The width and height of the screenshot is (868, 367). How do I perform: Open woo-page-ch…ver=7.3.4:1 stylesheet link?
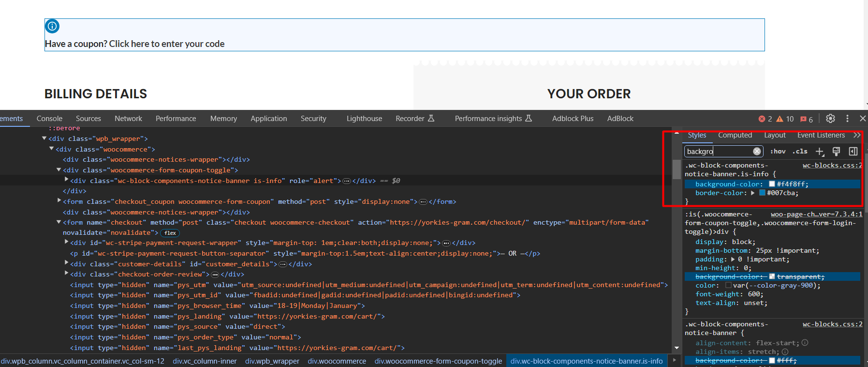click(816, 214)
